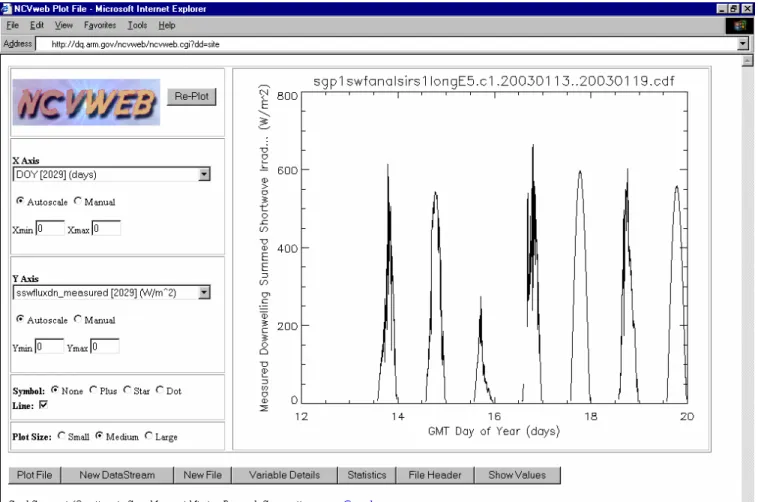Click the Variable Details button
758x502 pixels.
pyautogui.click(x=284, y=475)
